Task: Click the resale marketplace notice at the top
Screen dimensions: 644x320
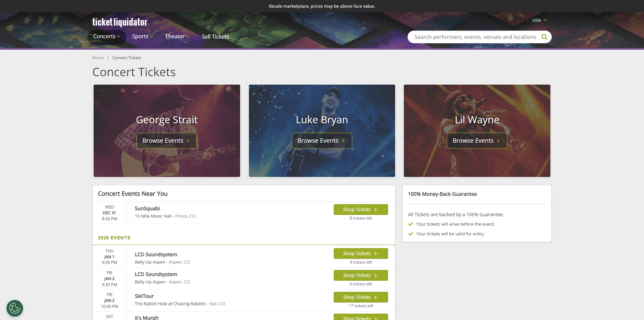Action: [322, 6]
